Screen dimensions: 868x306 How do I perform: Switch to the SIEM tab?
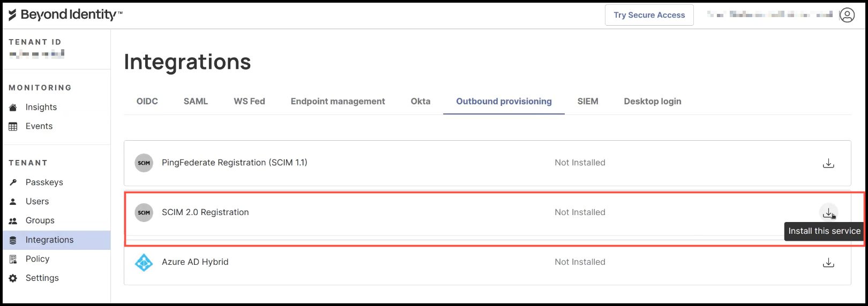click(x=587, y=101)
